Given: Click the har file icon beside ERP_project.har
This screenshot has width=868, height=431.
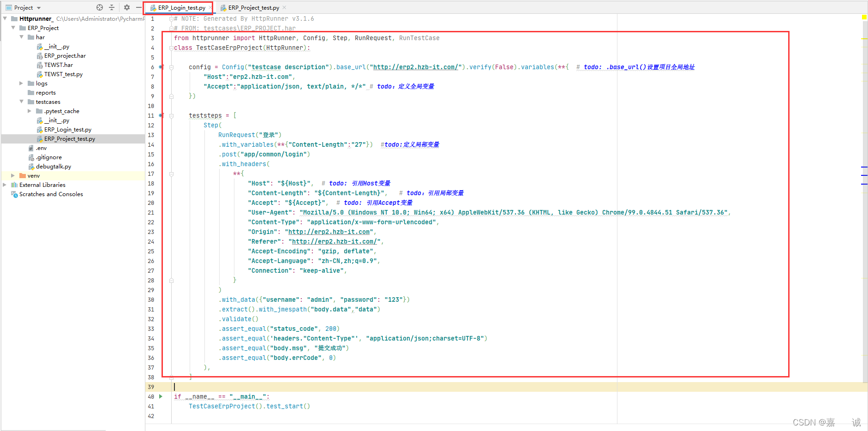Looking at the screenshot, I should point(40,56).
